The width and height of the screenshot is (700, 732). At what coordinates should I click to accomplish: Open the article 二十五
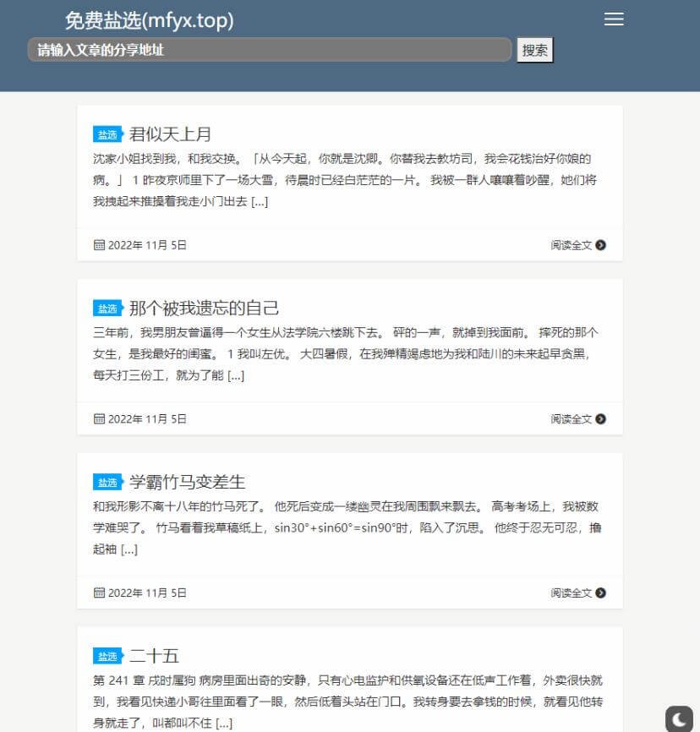(x=152, y=656)
